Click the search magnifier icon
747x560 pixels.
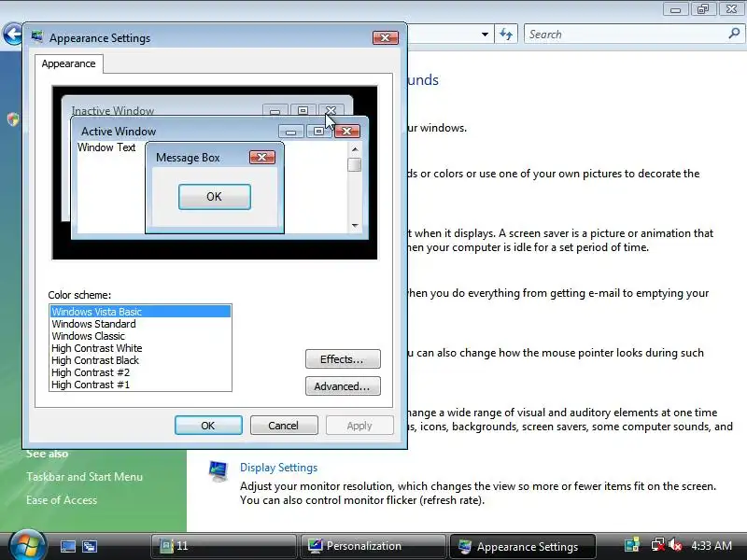pos(734,34)
